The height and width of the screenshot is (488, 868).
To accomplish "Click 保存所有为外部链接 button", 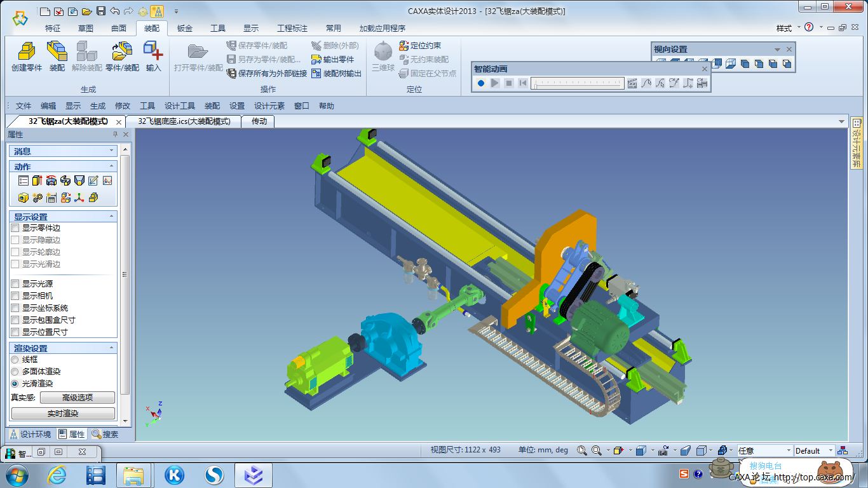I will [x=267, y=73].
